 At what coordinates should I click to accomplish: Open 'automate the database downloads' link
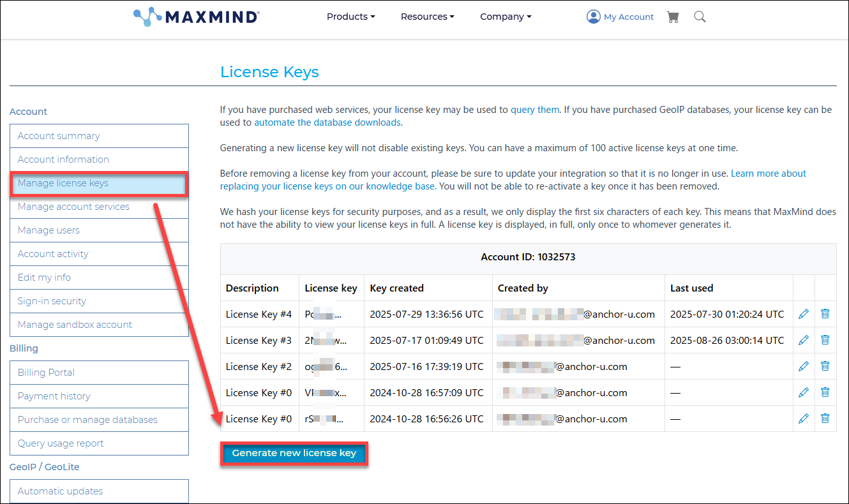click(x=327, y=122)
